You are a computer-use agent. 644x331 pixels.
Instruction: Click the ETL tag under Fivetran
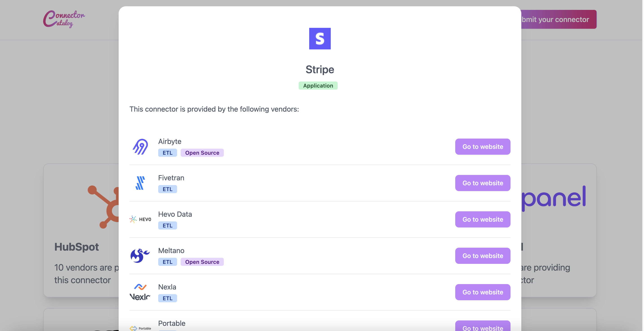167,189
